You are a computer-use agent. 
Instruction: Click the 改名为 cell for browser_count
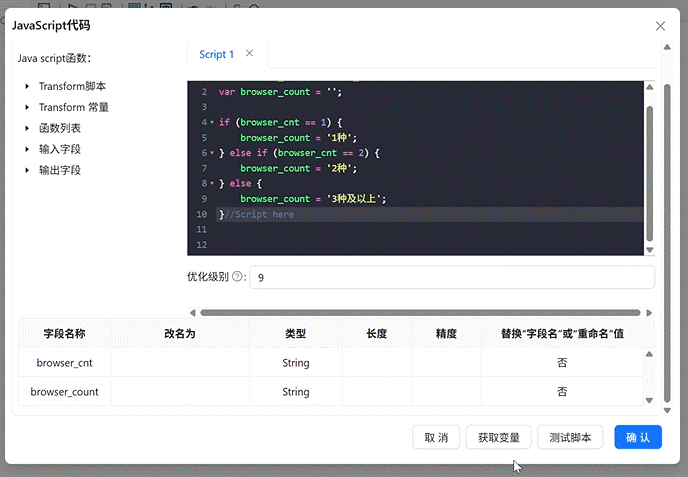[180, 392]
